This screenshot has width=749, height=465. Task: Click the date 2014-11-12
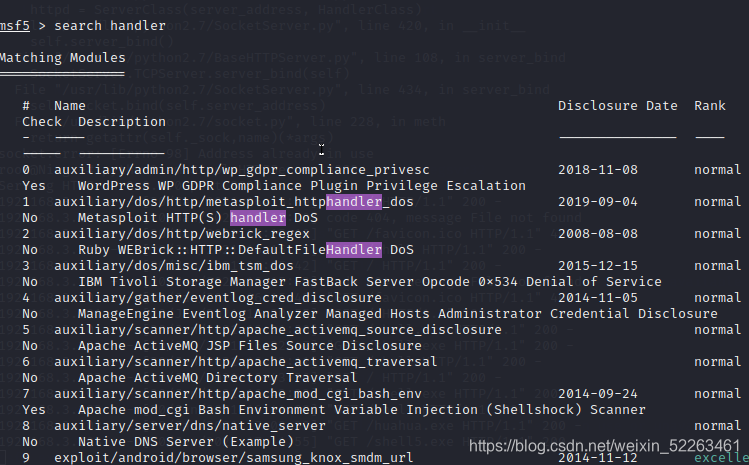598,458
